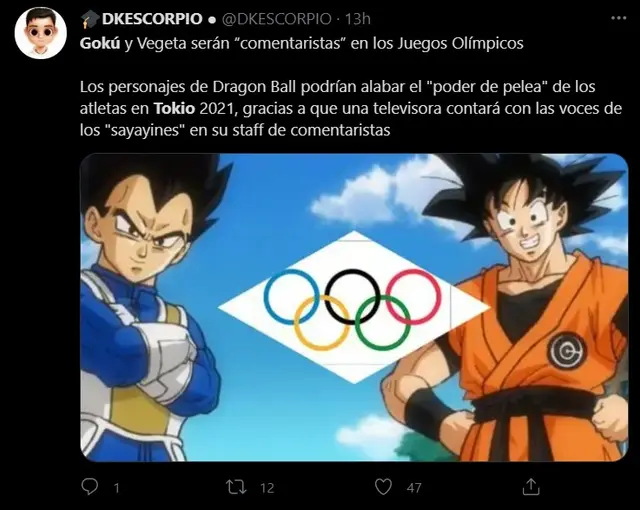
Task: Click the DKESCORPIO profile avatar
Action: 40,33
